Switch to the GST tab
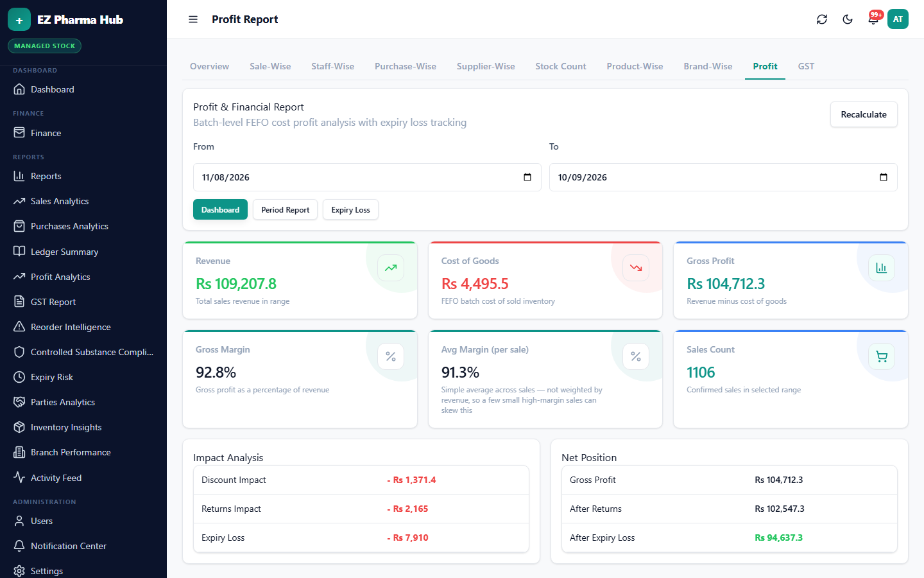Viewport: 924px width, 578px height. [x=806, y=66]
